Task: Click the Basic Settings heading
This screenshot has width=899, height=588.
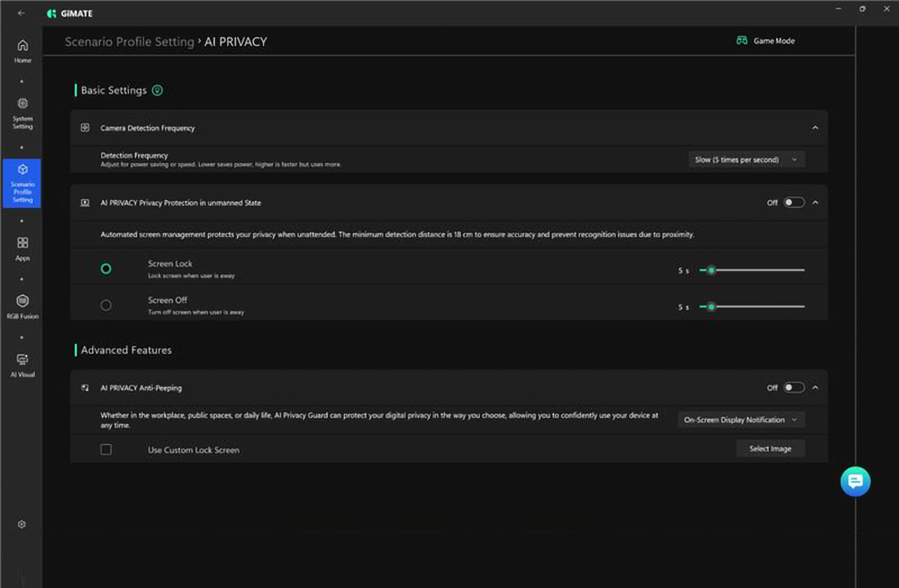Action: coord(114,90)
